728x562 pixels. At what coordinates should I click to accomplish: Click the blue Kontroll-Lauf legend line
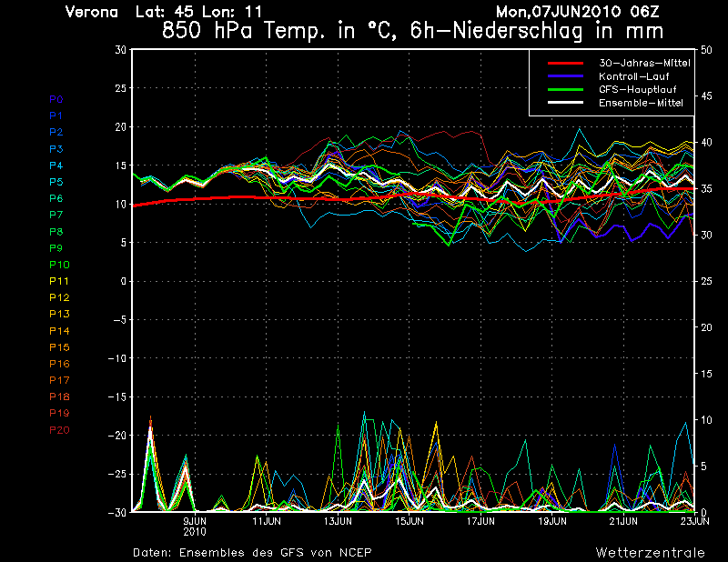point(565,76)
